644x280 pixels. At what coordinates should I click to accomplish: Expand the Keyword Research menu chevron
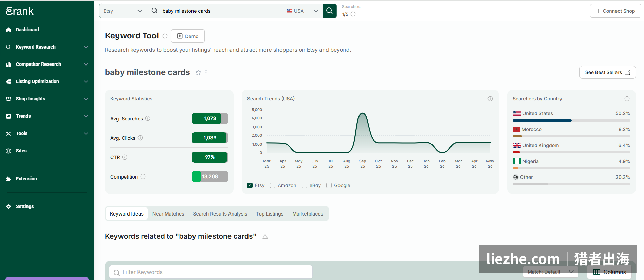pyautogui.click(x=86, y=47)
